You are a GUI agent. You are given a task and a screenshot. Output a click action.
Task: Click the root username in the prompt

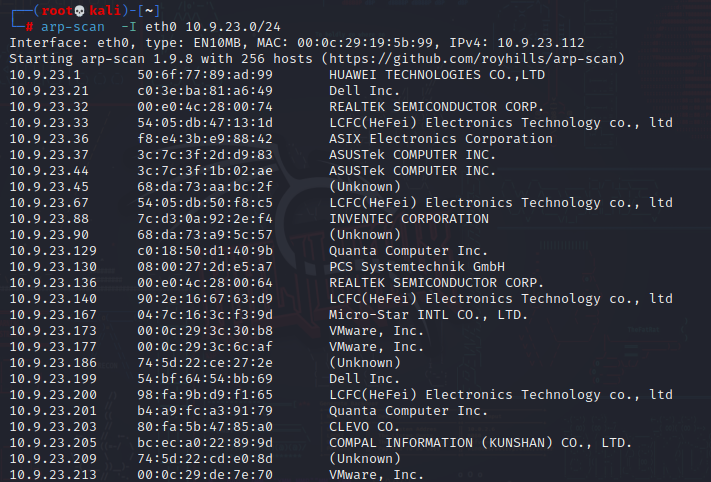[x=57, y=11]
